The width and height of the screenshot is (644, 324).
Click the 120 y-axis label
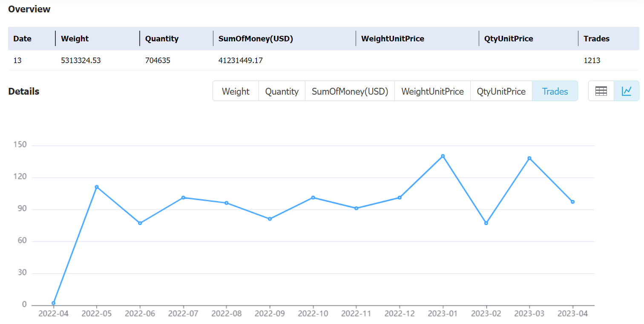coord(20,177)
